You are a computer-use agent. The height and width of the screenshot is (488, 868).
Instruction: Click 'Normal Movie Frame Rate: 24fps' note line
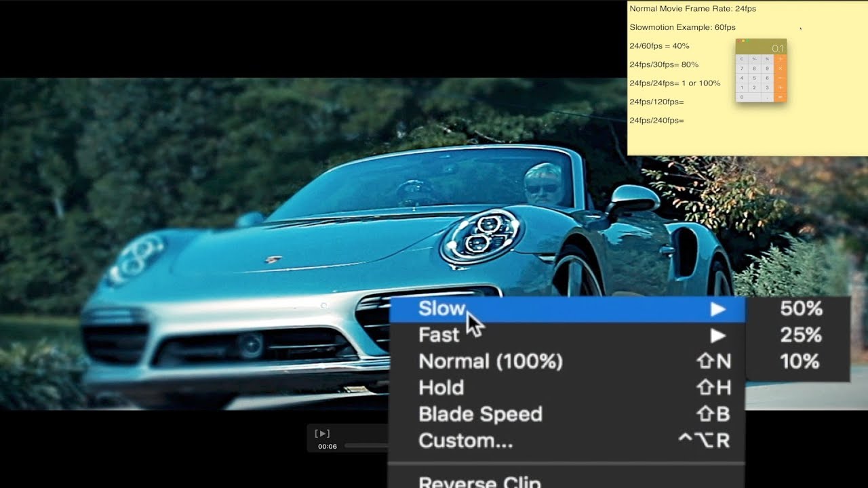tap(692, 9)
